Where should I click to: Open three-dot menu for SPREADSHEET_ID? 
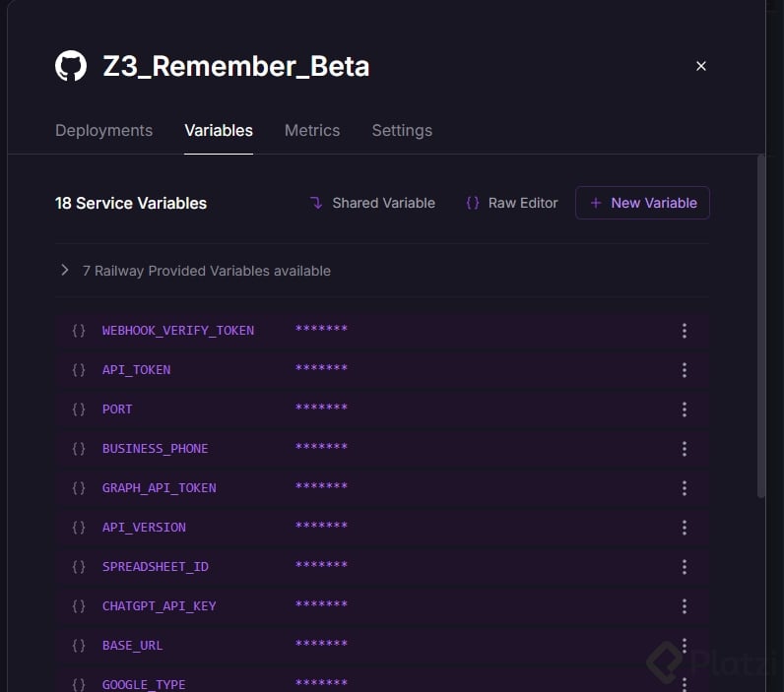click(x=685, y=567)
